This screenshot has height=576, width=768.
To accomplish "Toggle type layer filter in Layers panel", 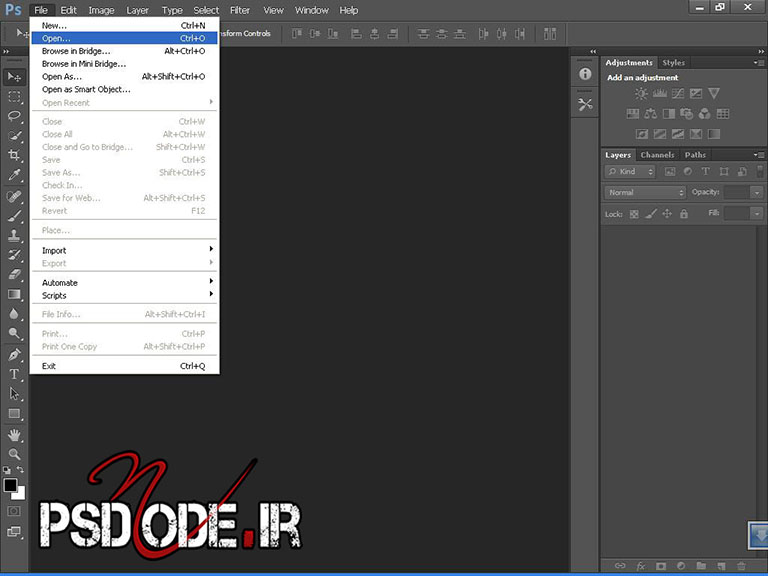I will [706, 171].
